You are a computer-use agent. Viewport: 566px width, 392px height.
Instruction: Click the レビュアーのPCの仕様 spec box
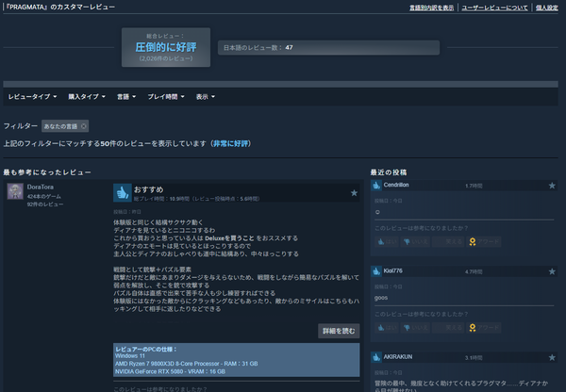237,360
